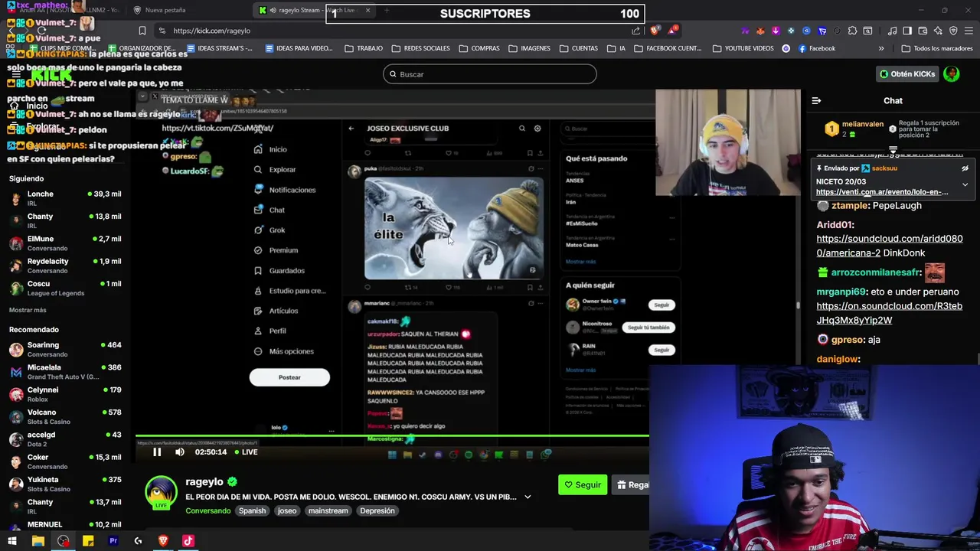
Task: Open the REDES SOCIALES bookmarks folder
Action: pos(420,48)
